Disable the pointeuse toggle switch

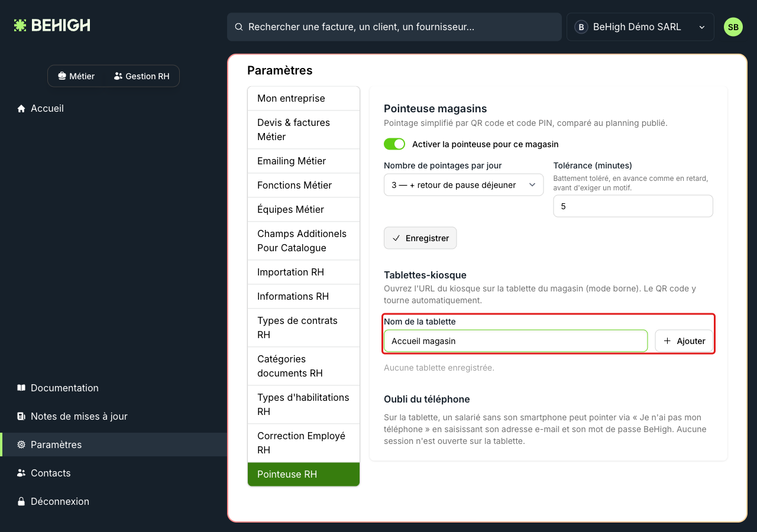coord(394,144)
